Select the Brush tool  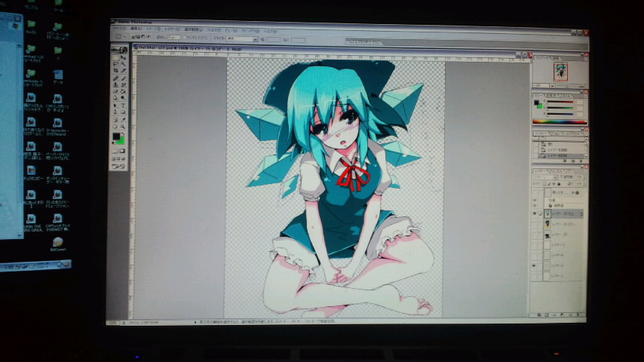(124, 78)
